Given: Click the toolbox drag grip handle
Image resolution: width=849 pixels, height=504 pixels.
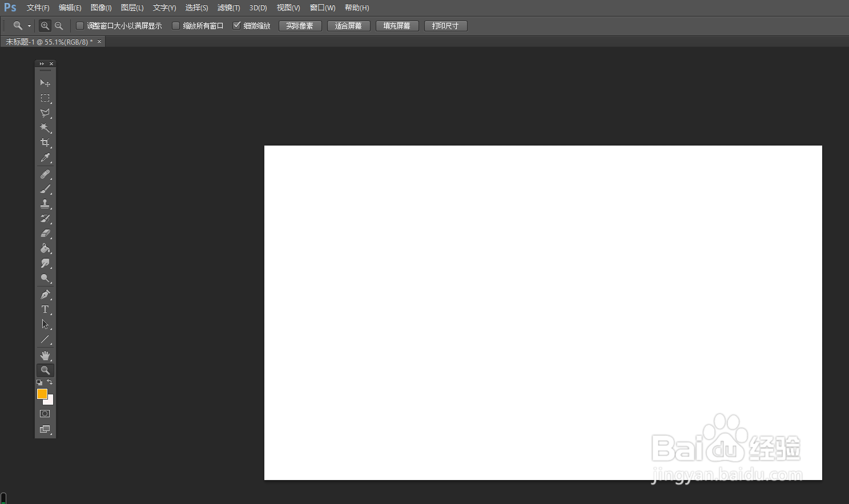Looking at the screenshot, I should [45, 70].
